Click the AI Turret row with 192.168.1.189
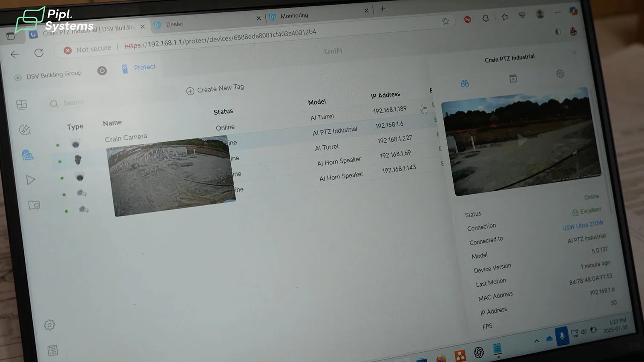 (322, 117)
